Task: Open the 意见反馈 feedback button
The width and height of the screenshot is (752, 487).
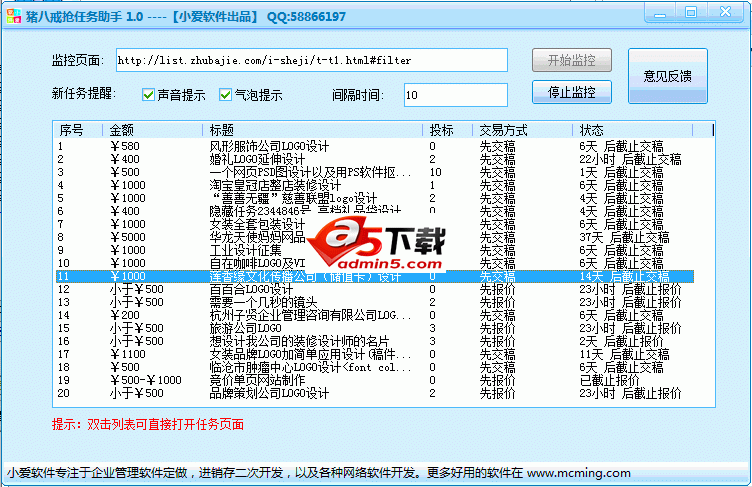Action: click(x=668, y=76)
